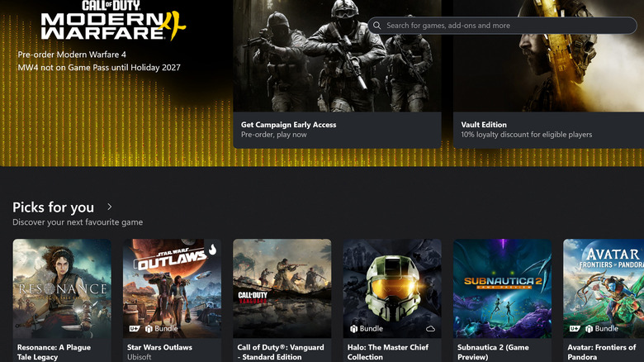Select Halo: The Master Chief Collection title
Screen dimensions: 644x362
(x=388, y=352)
